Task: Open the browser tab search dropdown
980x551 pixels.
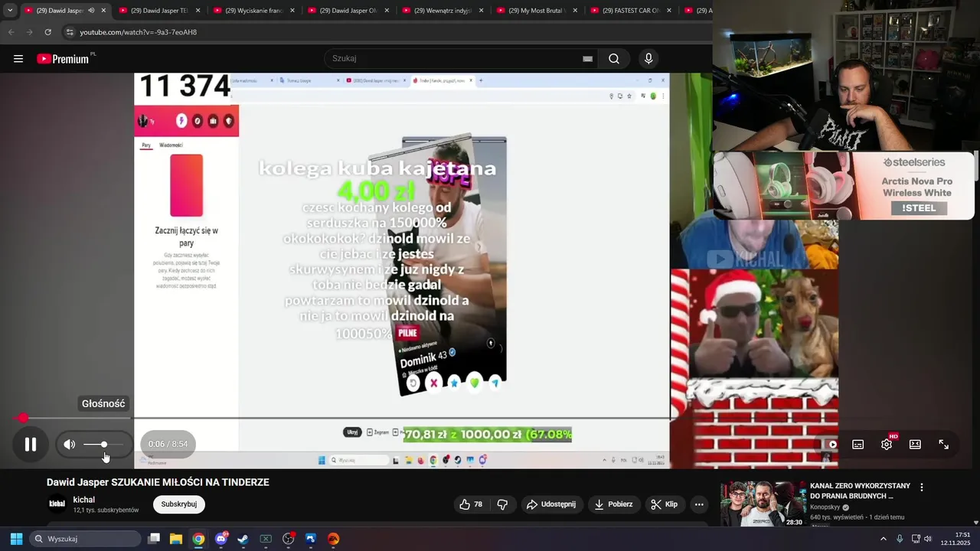Action: click(10, 11)
